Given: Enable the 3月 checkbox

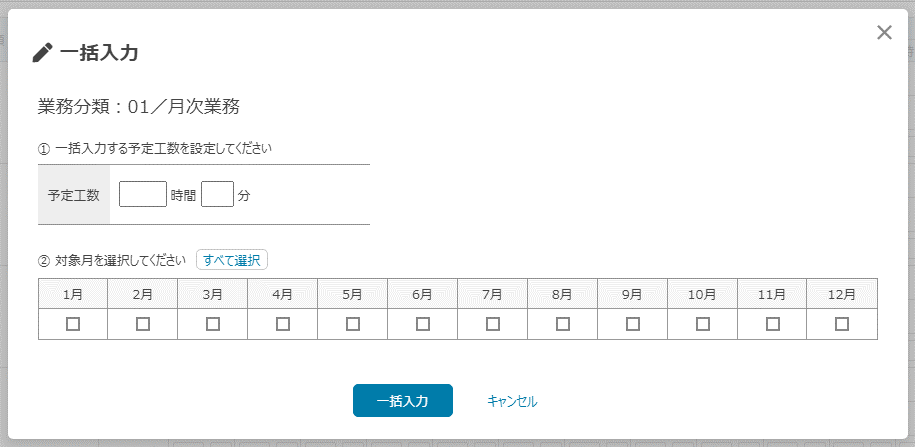Looking at the screenshot, I should pos(213,324).
